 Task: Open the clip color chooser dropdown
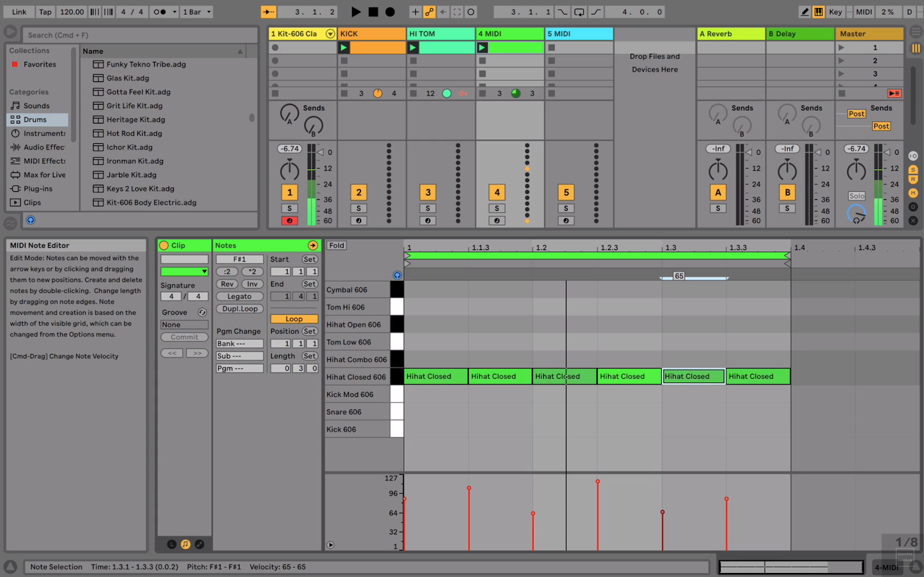[184, 271]
